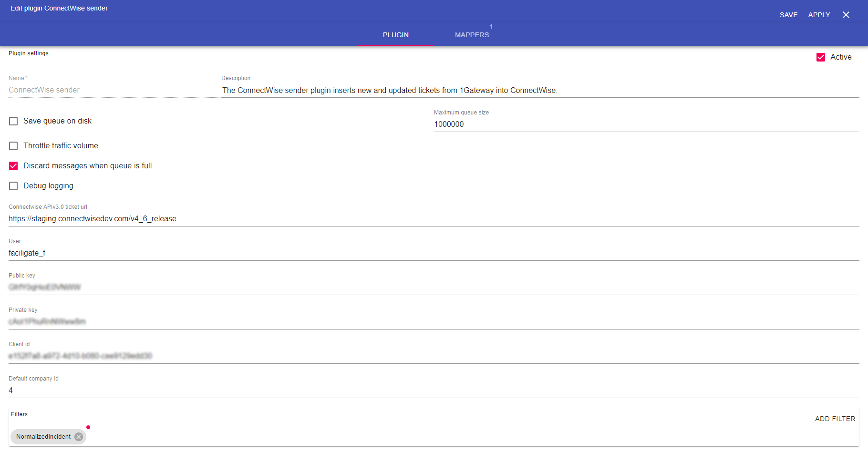Click the Save button

pos(788,15)
